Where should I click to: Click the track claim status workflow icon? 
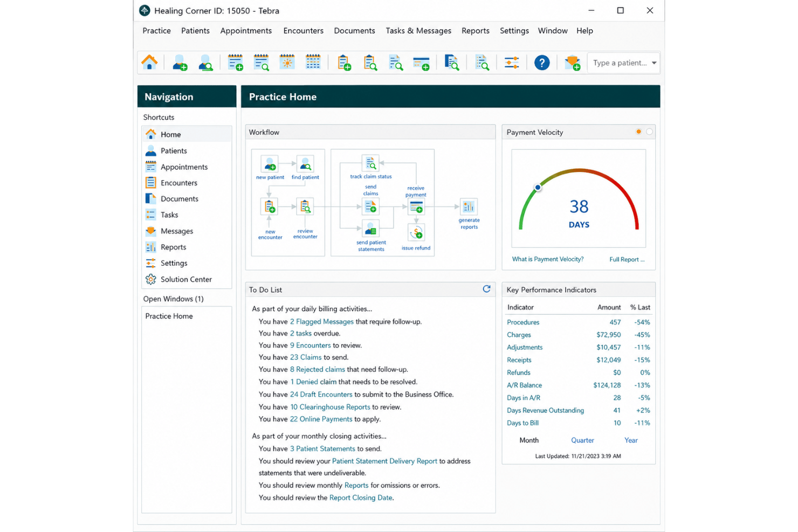(x=370, y=163)
